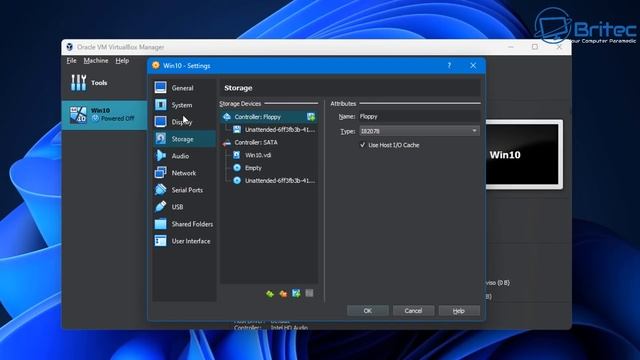Close the Win10 Settings dialog
The image size is (640, 360).
(x=473, y=65)
